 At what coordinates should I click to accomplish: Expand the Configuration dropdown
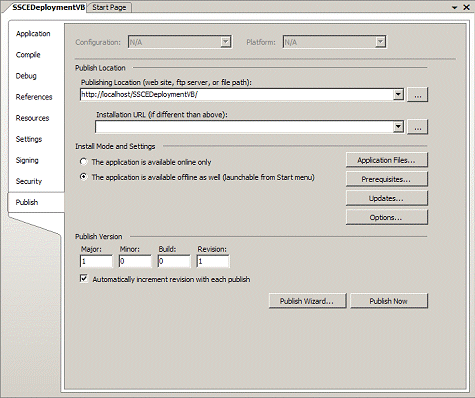(226, 42)
